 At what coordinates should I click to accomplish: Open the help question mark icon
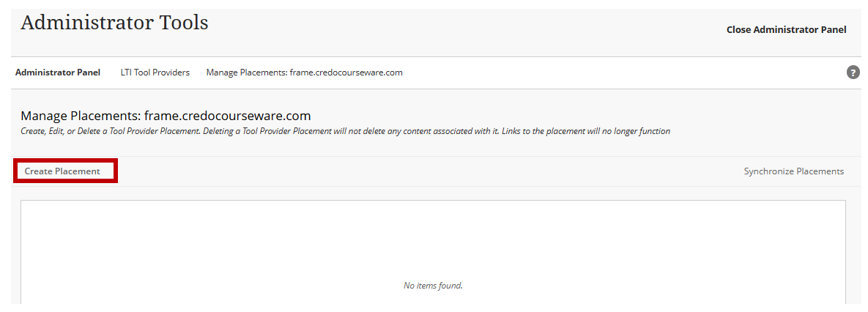(853, 73)
